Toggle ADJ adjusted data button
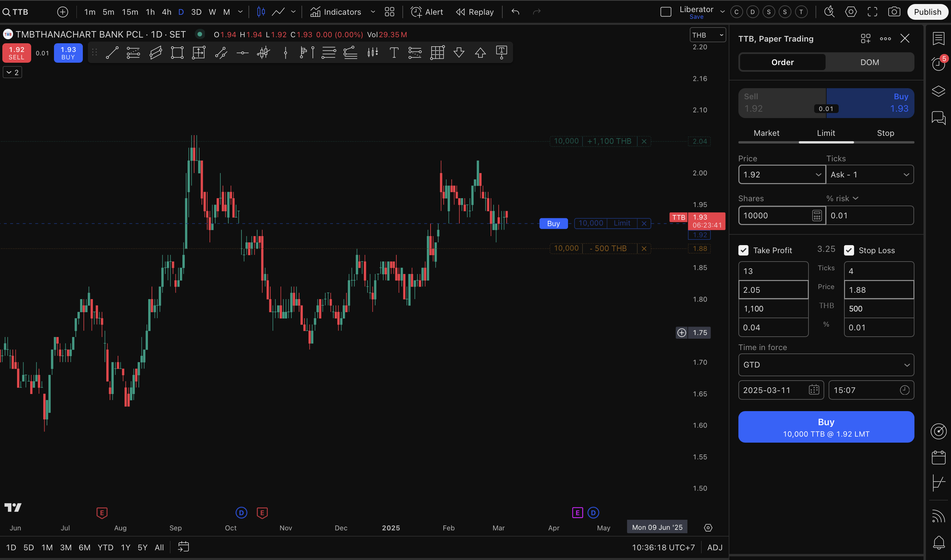951x560 pixels. click(x=715, y=547)
